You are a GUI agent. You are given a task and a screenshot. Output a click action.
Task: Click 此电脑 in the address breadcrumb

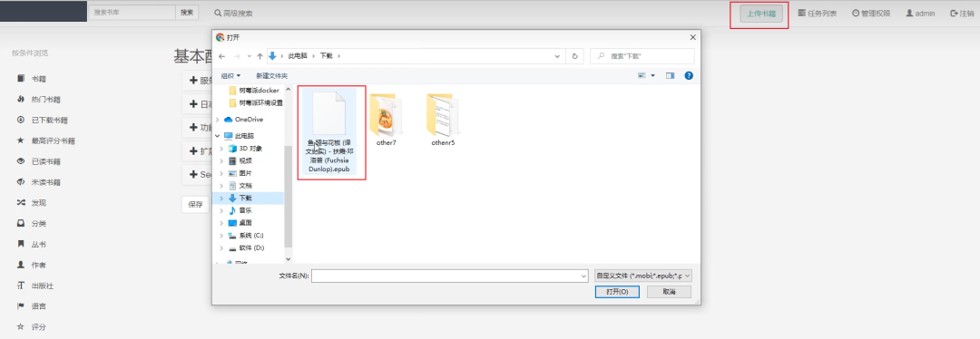coord(297,56)
